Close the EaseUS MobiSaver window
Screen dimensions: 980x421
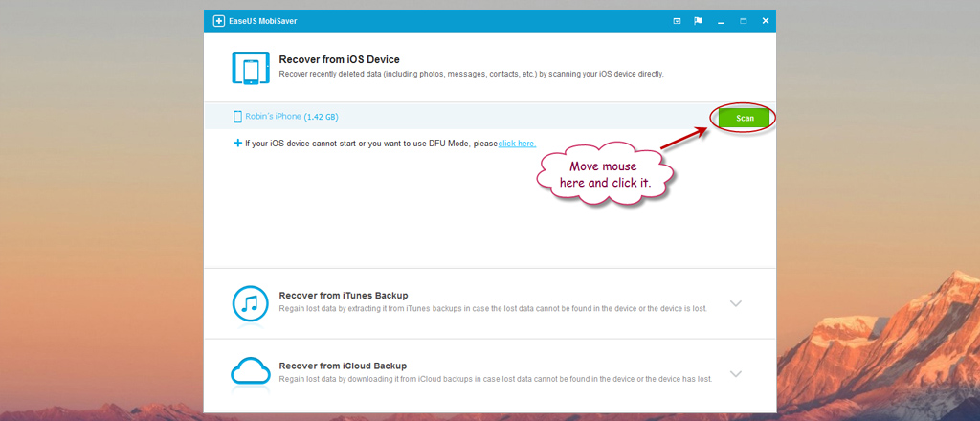(x=765, y=21)
